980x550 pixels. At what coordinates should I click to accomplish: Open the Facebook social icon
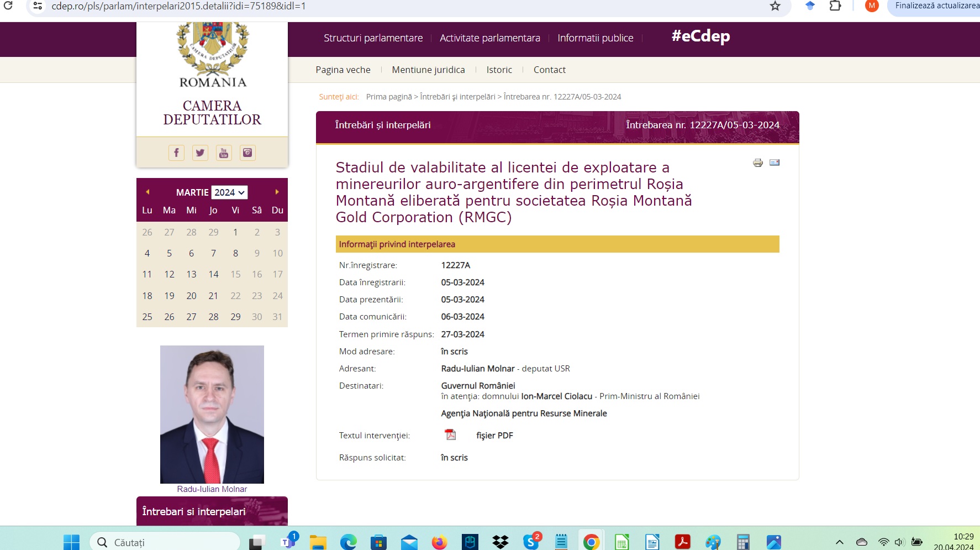tap(176, 153)
